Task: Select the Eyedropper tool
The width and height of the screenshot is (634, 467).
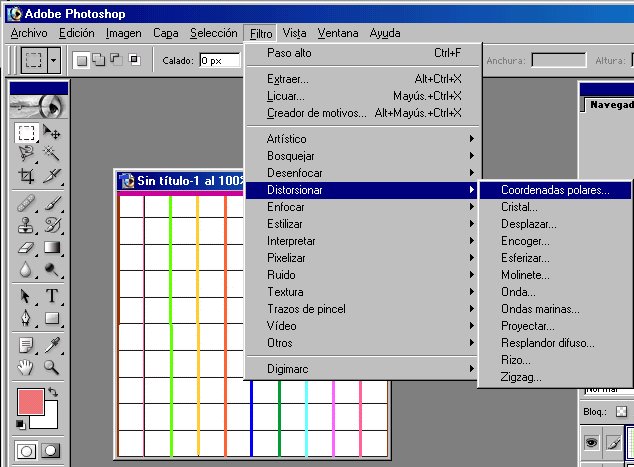Action: point(52,345)
